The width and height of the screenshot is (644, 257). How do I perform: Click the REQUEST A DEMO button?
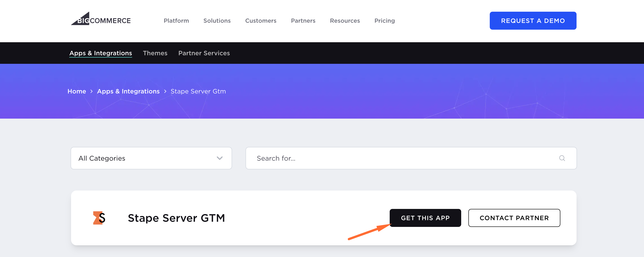533,20
